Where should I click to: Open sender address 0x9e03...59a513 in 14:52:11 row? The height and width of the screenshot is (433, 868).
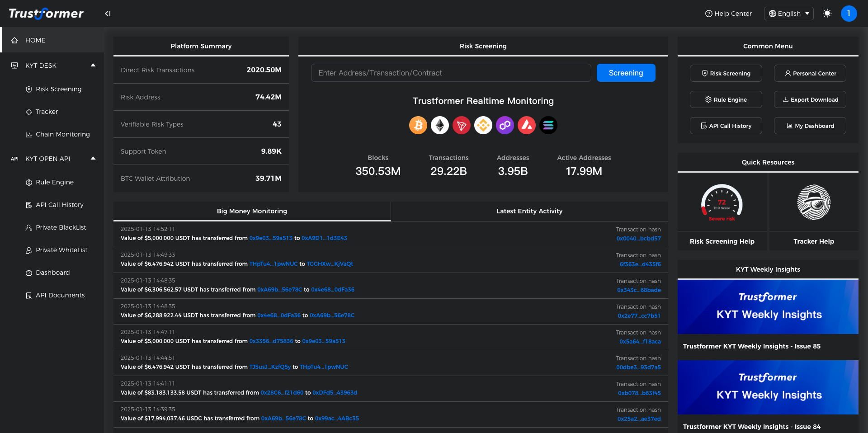tap(271, 238)
